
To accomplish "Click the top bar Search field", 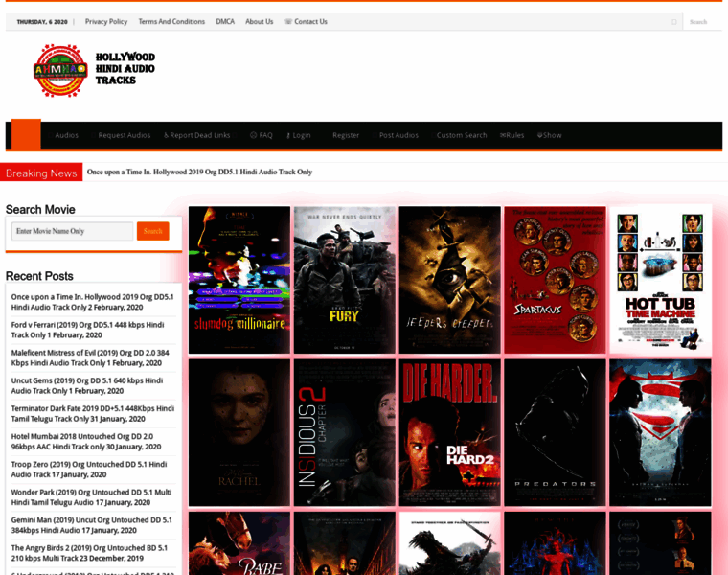I will [701, 22].
